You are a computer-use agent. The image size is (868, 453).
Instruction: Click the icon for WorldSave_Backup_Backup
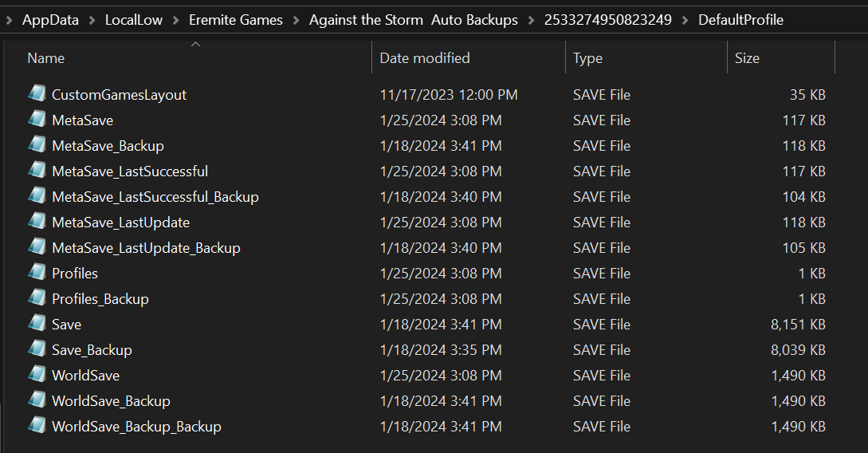coord(37,426)
